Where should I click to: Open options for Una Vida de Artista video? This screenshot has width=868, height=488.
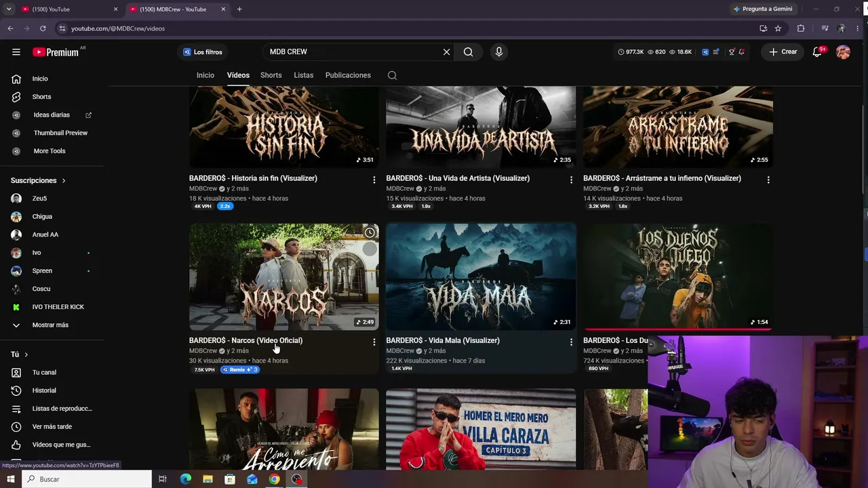(x=571, y=180)
